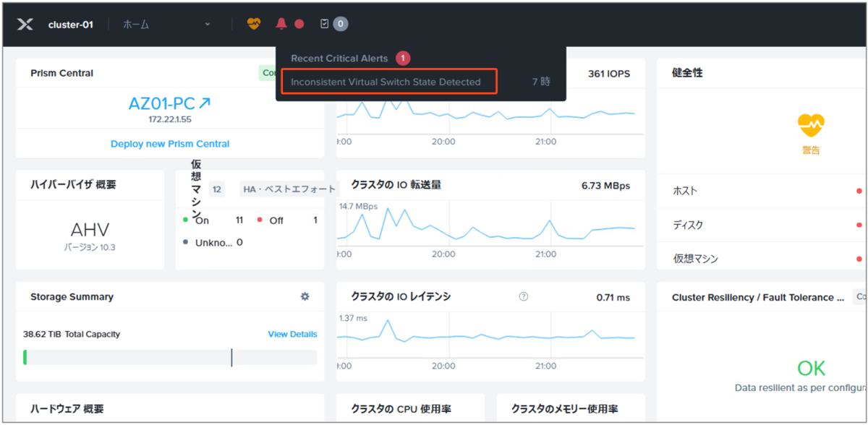
Task: Click the 0.71 ms latency value
Action: [x=613, y=297]
